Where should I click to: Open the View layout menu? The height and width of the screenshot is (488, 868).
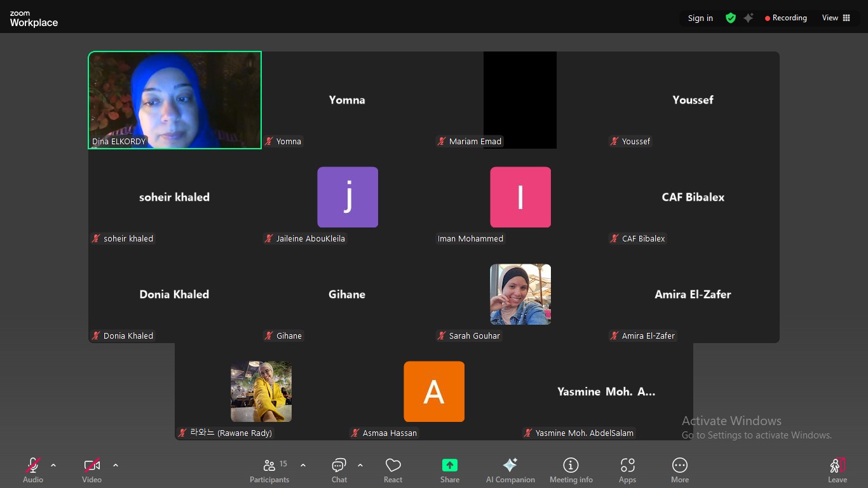(836, 18)
